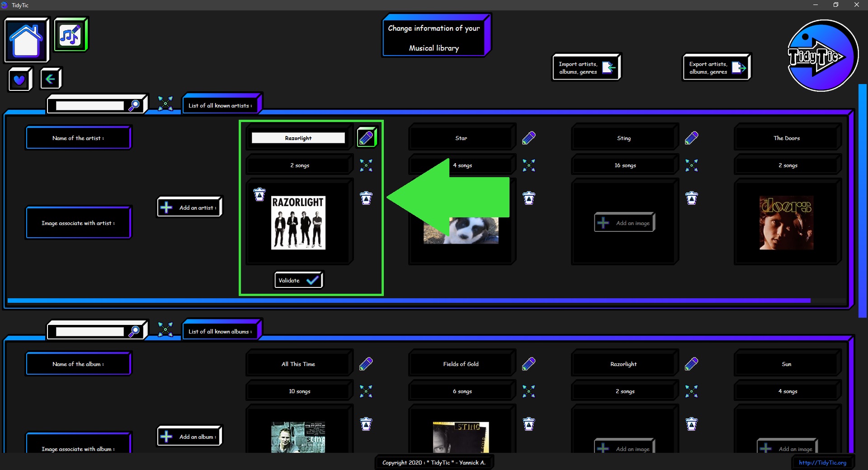Click Sun album '4 songs' count
Image resolution: width=868 pixels, height=470 pixels.
788,391
